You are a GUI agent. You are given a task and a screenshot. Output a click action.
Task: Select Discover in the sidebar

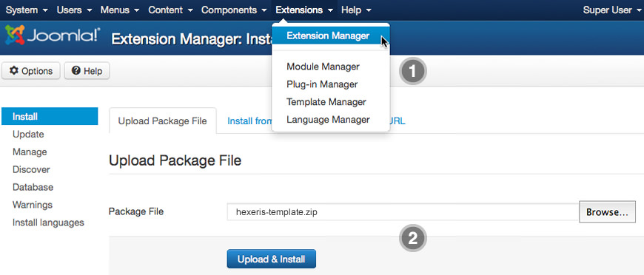click(x=31, y=169)
